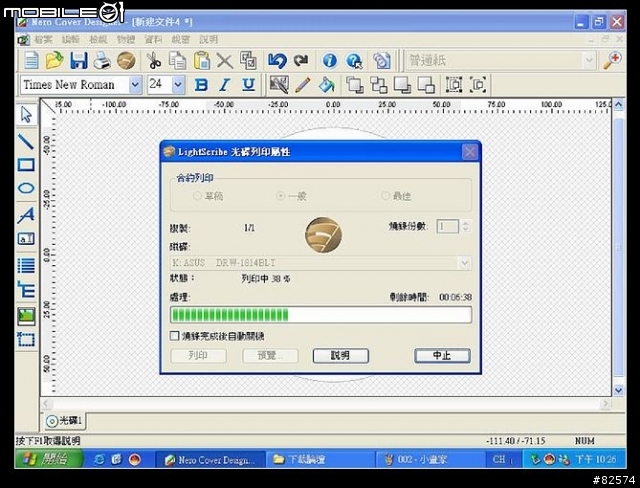This screenshot has height=488, width=640.
Task: Click the Copy icon in toolbar
Action: (x=178, y=60)
